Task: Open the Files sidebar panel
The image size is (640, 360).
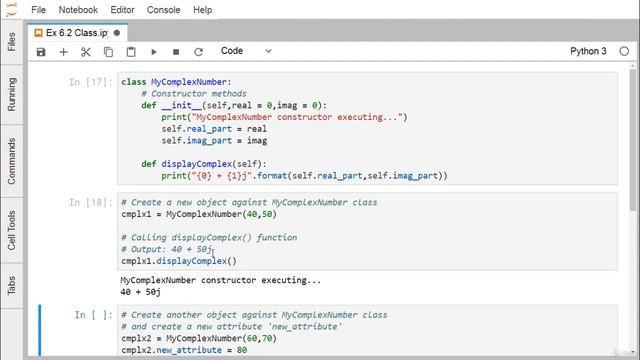Action: 11,42
